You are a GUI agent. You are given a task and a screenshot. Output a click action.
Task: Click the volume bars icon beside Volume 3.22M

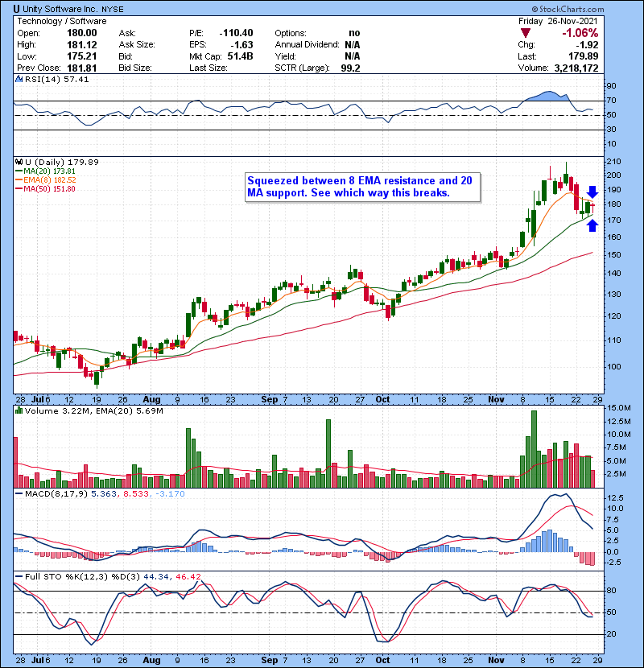[x=19, y=410]
